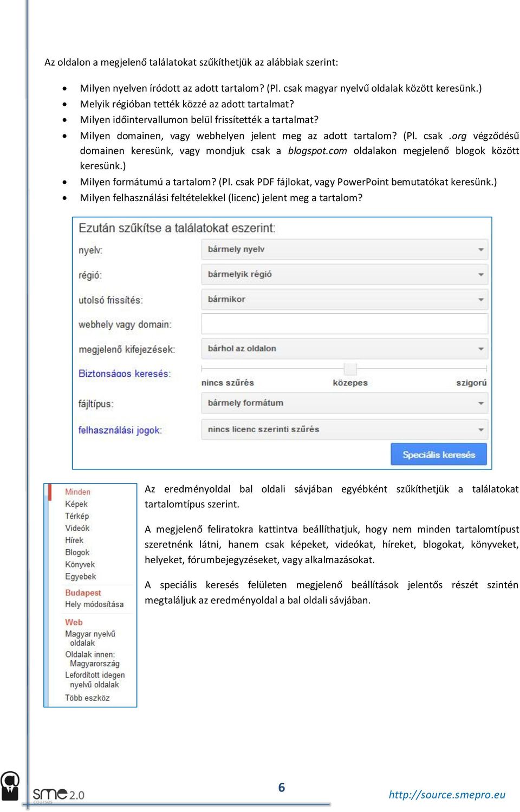The image size is (520, 812).
Task: Select 'Képek' in the results sidebar
Action: click(x=76, y=504)
